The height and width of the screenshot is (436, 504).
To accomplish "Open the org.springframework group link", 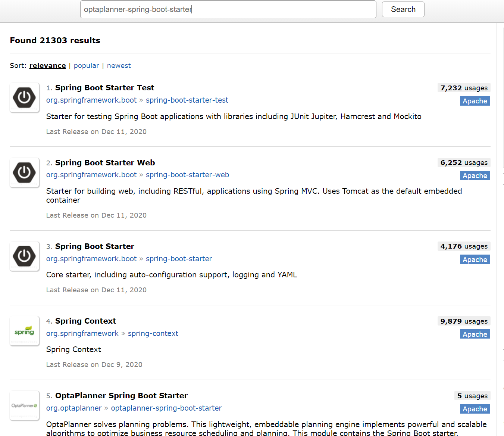I will [x=82, y=333].
